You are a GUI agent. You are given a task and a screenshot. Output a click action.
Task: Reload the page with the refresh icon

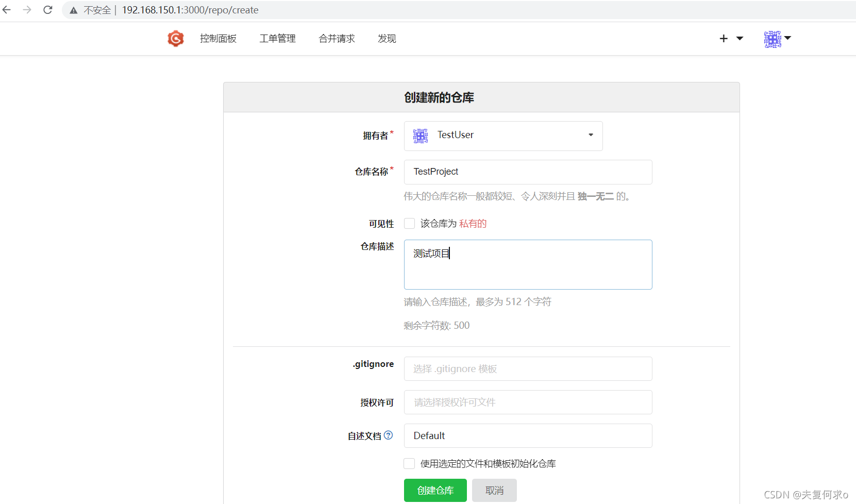[x=48, y=10]
